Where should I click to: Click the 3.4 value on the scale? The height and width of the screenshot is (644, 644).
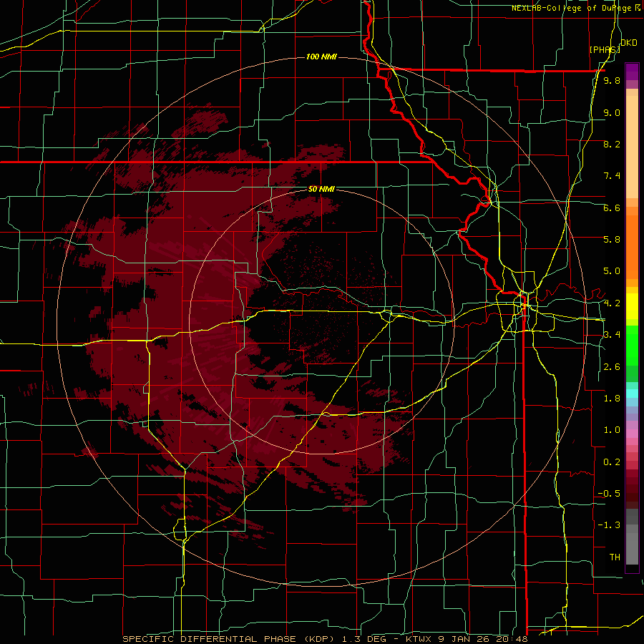[612, 335]
